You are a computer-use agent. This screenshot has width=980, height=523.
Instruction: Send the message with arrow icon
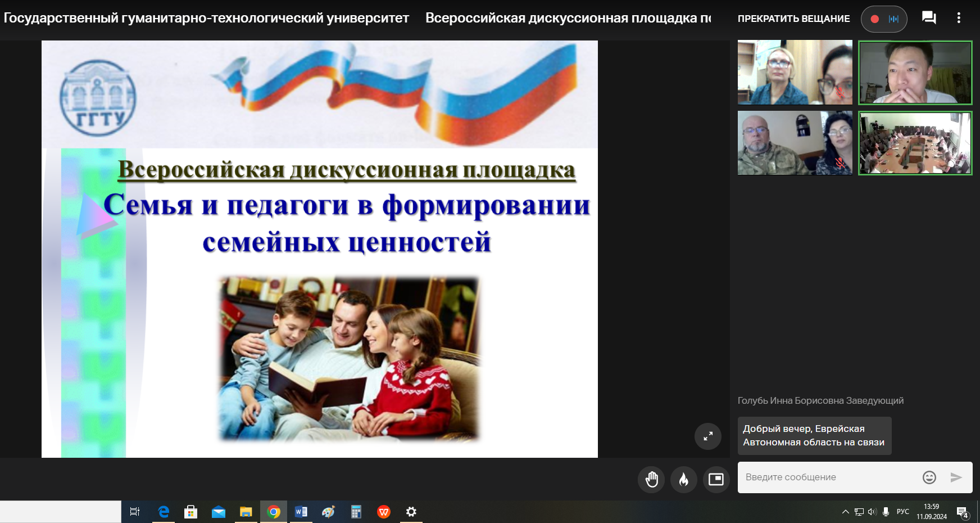coord(956,477)
